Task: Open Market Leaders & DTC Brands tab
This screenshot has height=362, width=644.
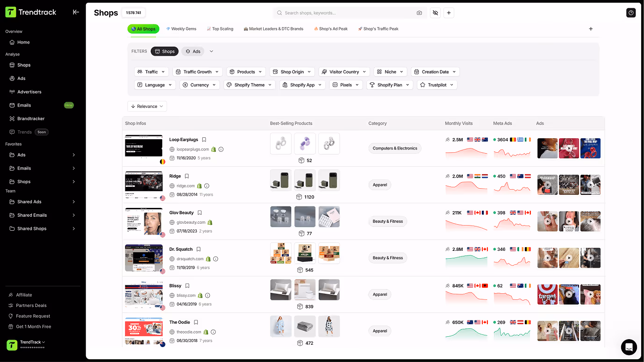Action: click(273, 29)
